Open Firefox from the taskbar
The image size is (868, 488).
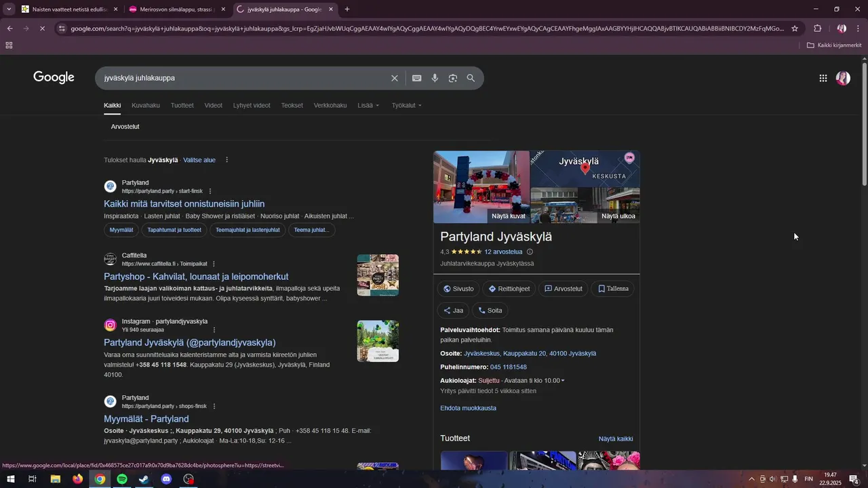click(x=77, y=479)
